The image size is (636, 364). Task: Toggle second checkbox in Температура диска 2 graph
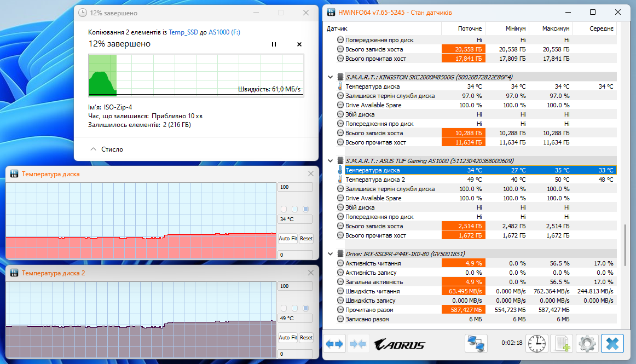(x=295, y=308)
